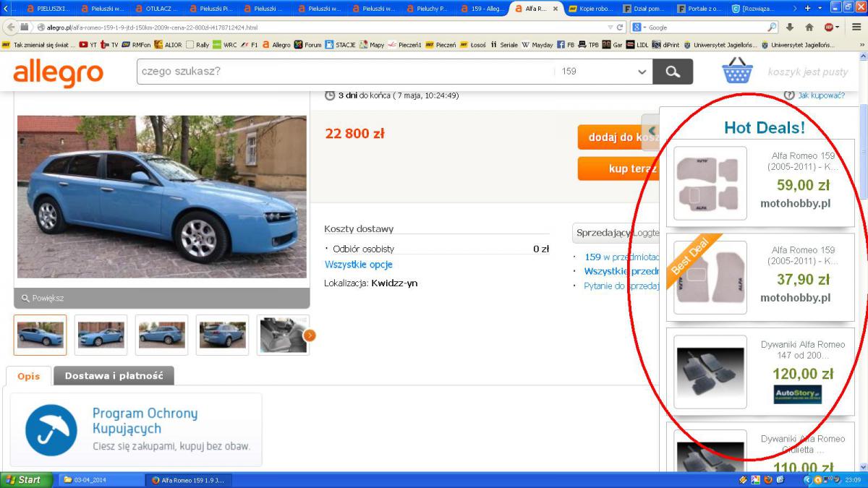
Task: Open the Forum bookmark
Action: click(x=307, y=45)
